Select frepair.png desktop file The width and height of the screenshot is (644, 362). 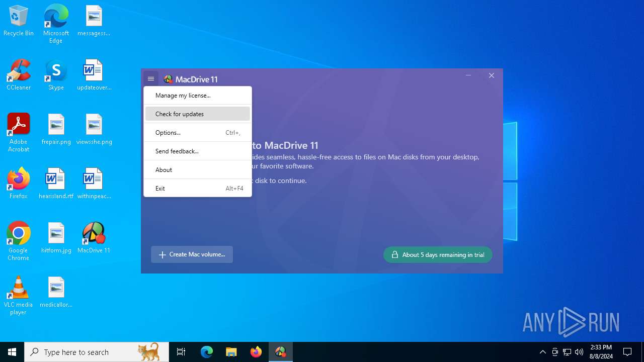click(56, 130)
